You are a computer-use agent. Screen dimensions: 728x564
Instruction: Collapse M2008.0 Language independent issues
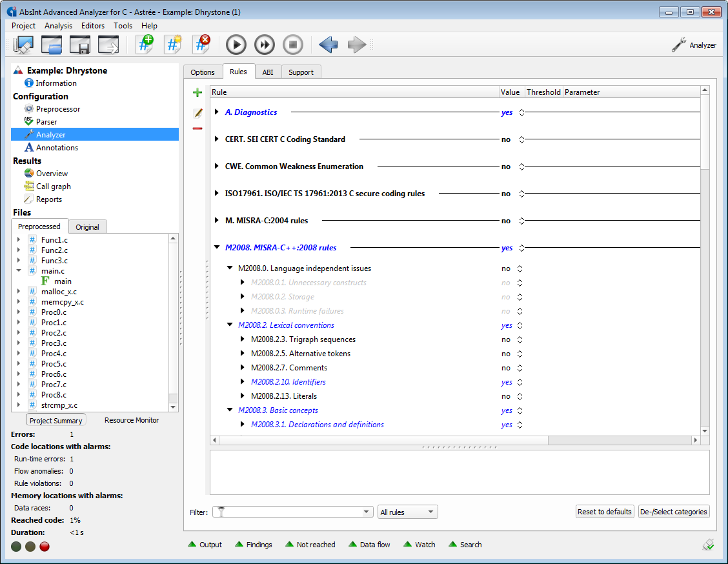(229, 268)
